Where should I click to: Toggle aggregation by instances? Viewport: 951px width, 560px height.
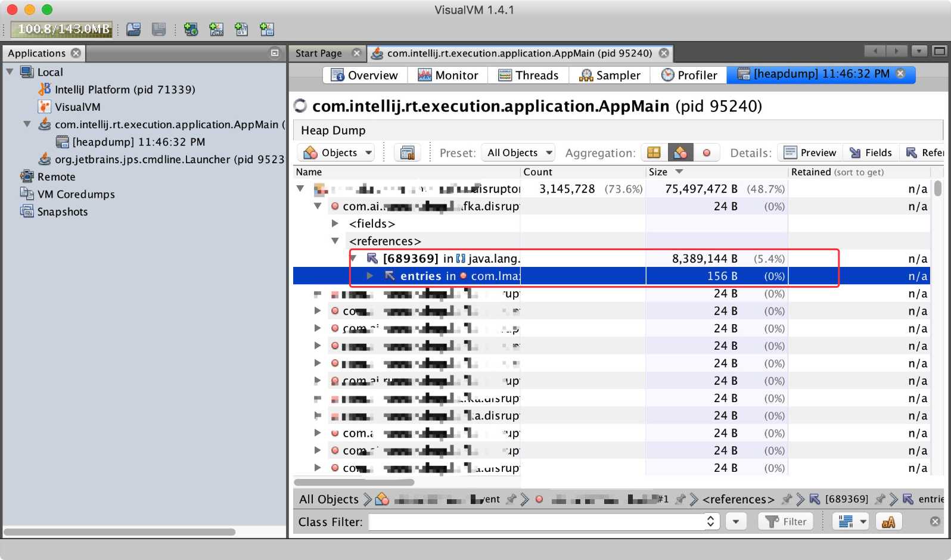pos(707,153)
